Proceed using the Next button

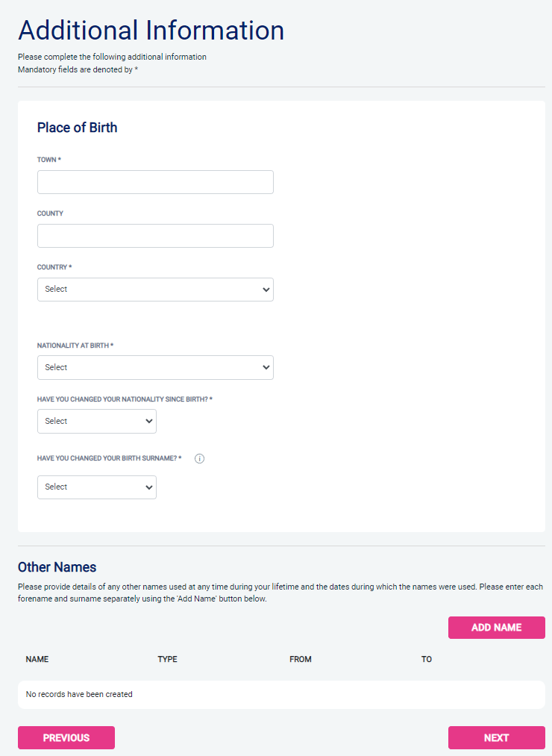pos(496,738)
